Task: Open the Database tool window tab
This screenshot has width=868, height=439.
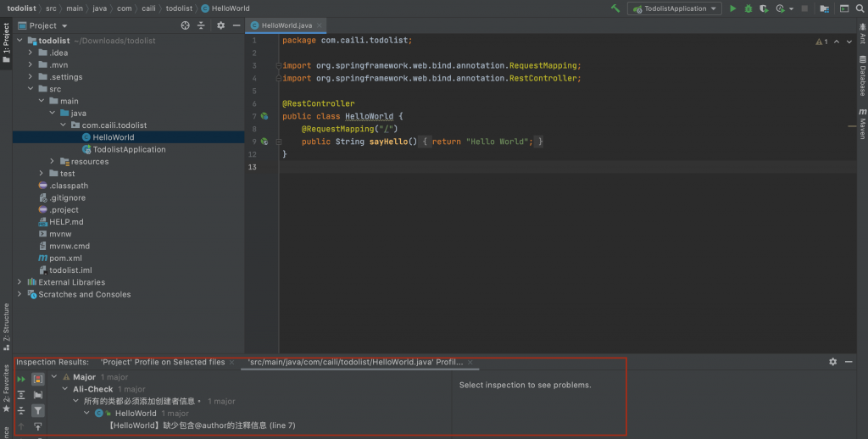Action: pyautogui.click(x=862, y=75)
